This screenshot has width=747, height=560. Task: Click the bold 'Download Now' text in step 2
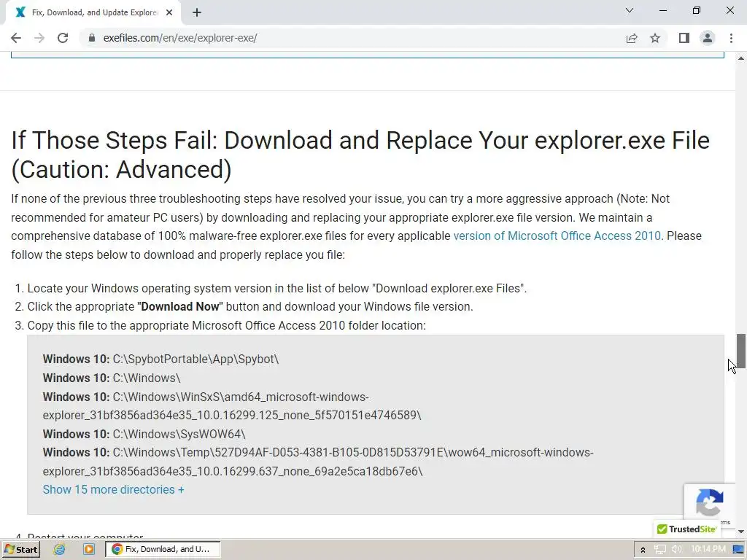(180, 307)
